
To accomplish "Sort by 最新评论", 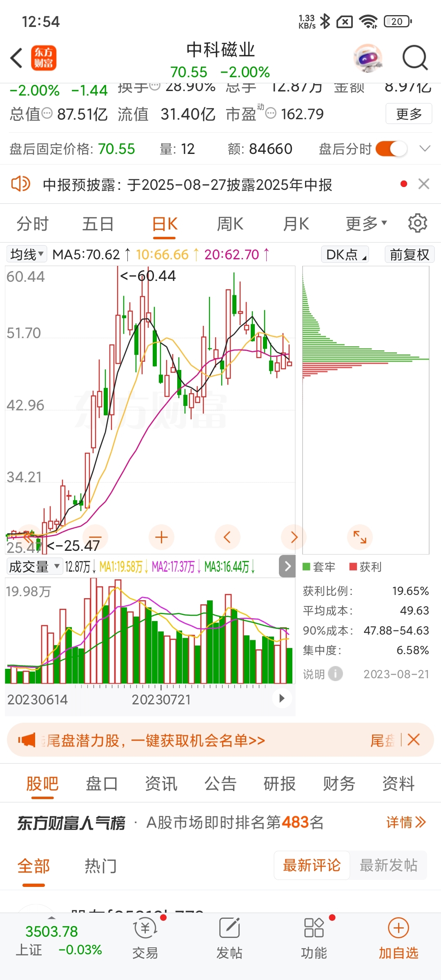I will [x=312, y=865].
